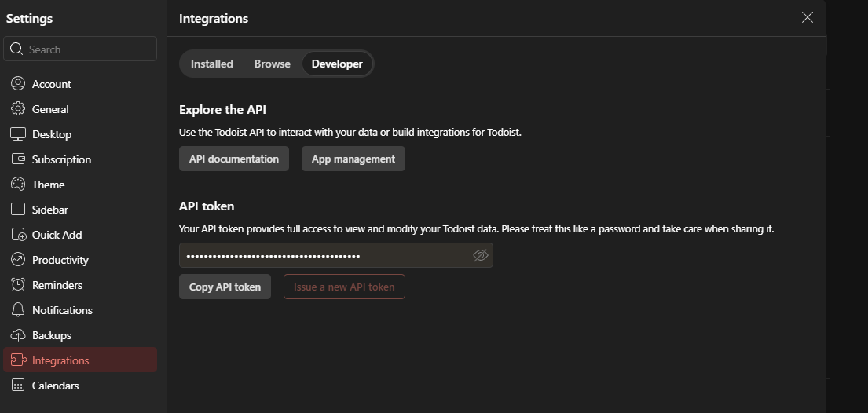Open Calendars settings
This screenshot has width=868, height=413.
[80, 386]
